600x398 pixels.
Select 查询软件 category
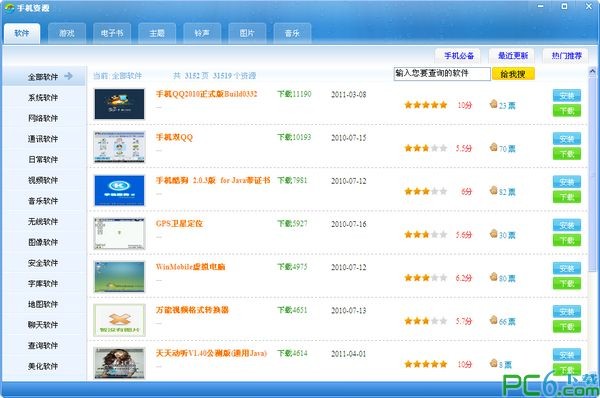43,346
